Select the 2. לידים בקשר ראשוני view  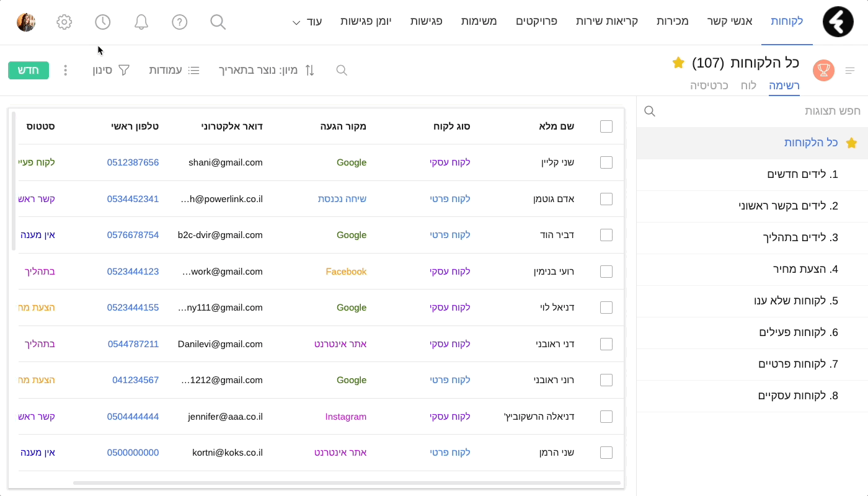coord(752,206)
